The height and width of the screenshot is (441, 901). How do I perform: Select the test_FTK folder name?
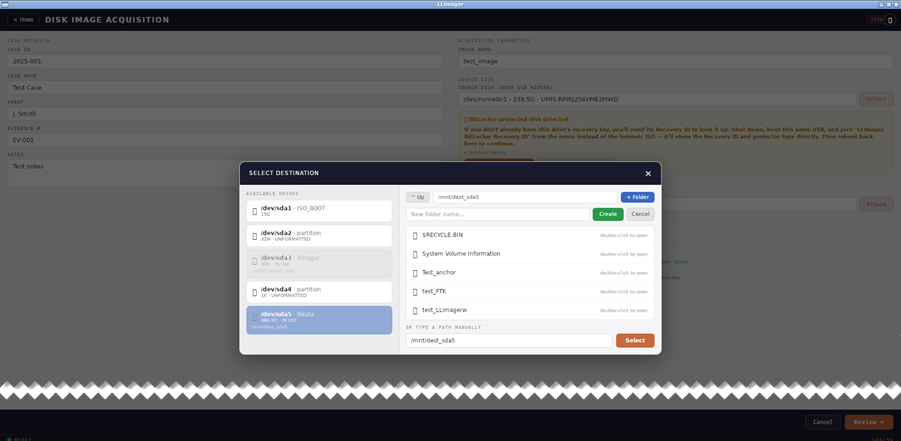(434, 292)
